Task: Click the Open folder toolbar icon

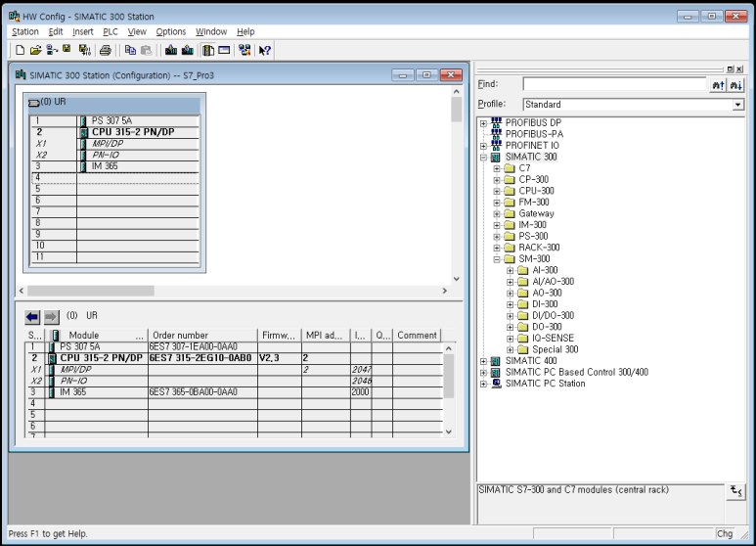Action: click(x=35, y=50)
